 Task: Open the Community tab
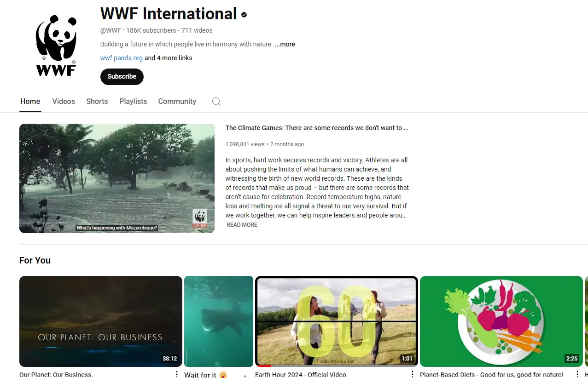pos(177,102)
